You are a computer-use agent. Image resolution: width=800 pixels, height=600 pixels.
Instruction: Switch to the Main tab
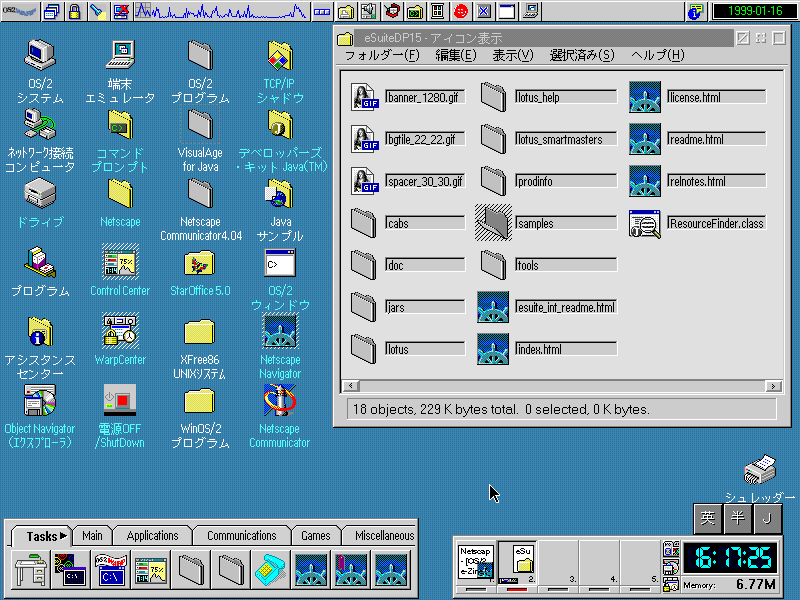(x=92, y=536)
